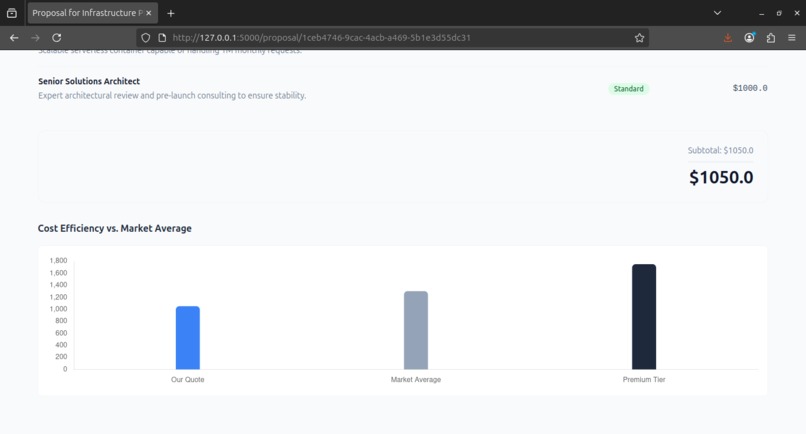Go forward one page with the arrow
This screenshot has height=434, width=806.
pos(35,38)
